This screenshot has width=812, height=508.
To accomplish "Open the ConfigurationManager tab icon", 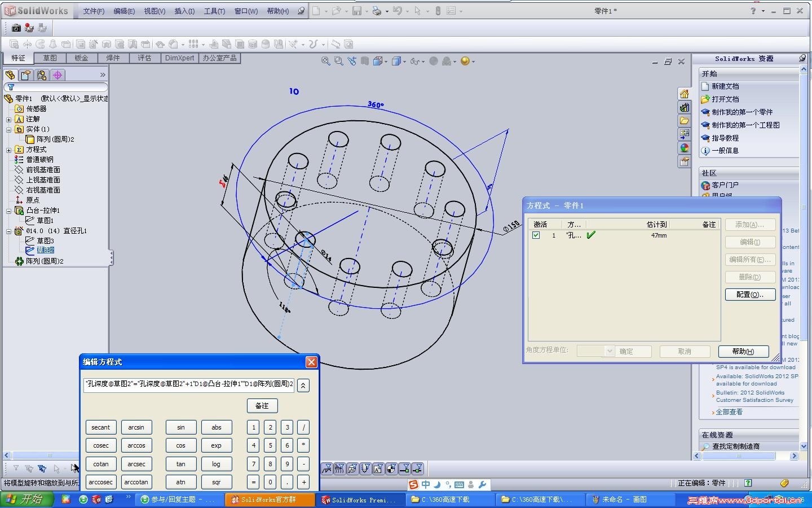I will coord(41,75).
